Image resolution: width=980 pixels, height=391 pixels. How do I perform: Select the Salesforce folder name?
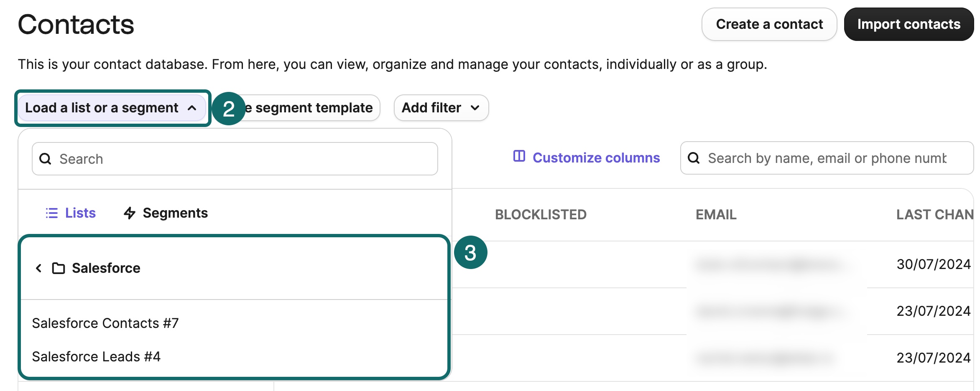click(x=106, y=268)
